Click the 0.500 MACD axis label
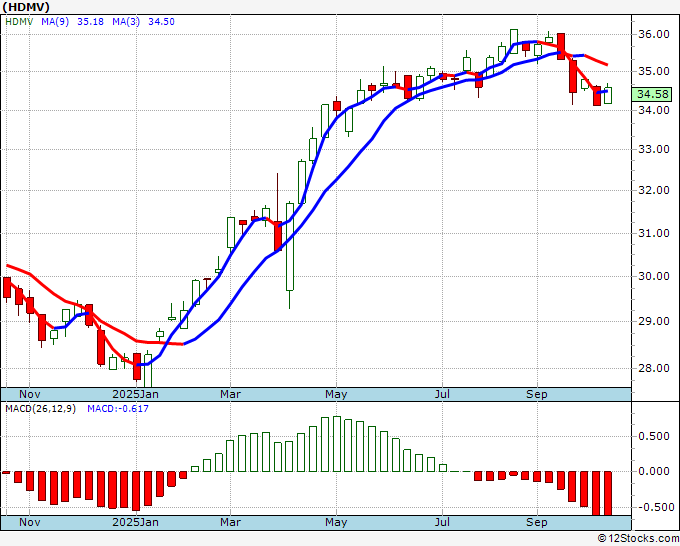This screenshot has width=680, height=546. [654, 436]
